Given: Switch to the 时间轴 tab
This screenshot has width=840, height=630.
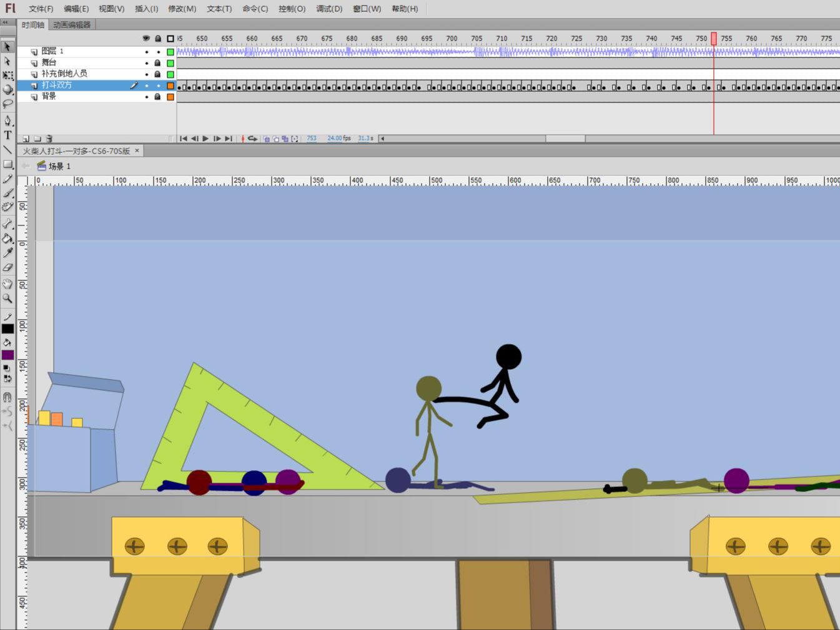Looking at the screenshot, I should click(x=33, y=25).
